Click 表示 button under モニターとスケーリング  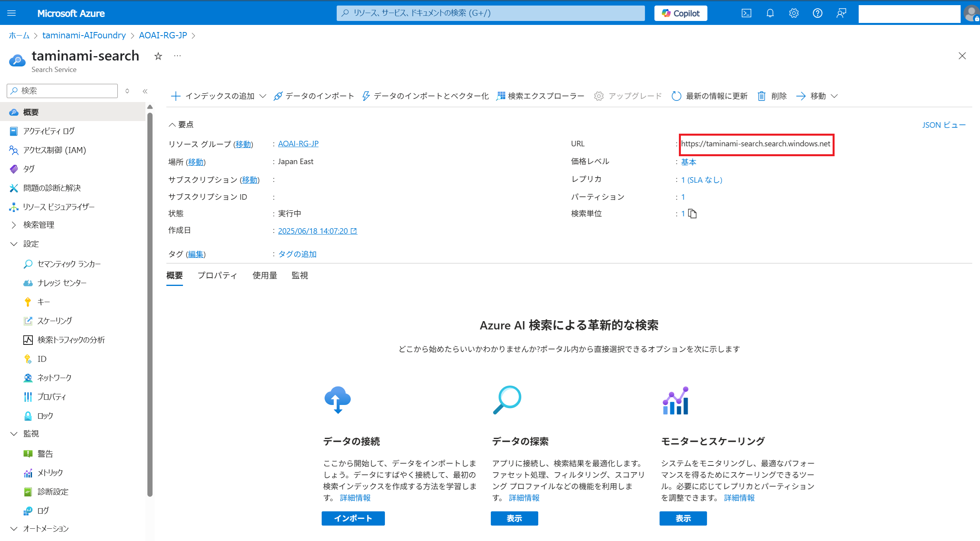[x=683, y=518]
